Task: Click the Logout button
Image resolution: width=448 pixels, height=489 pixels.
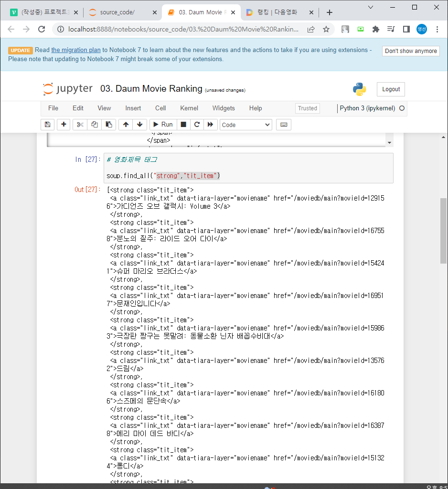Action: [391, 89]
